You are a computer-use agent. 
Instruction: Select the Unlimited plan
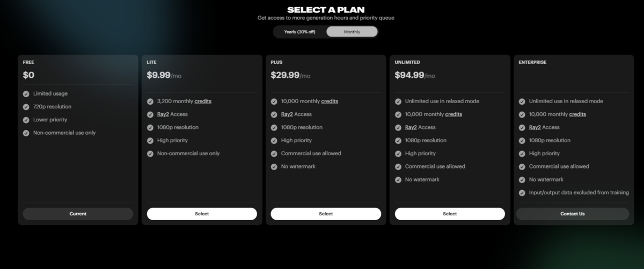(x=450, y=214)
